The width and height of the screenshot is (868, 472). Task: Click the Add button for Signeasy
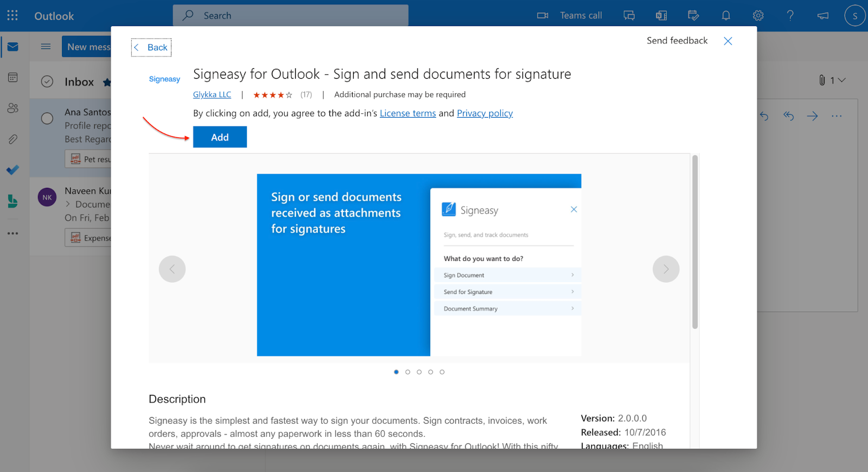(220, 137)
